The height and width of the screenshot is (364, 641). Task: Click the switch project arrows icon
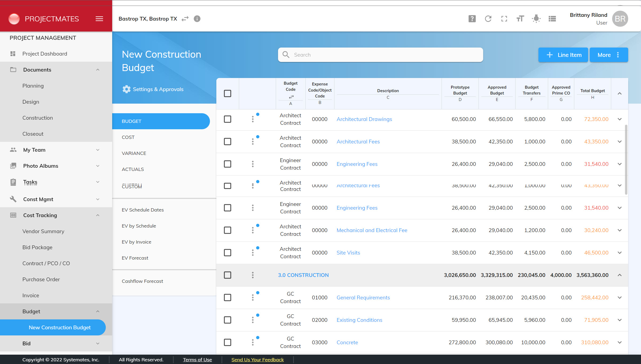[x=185, y=19]
